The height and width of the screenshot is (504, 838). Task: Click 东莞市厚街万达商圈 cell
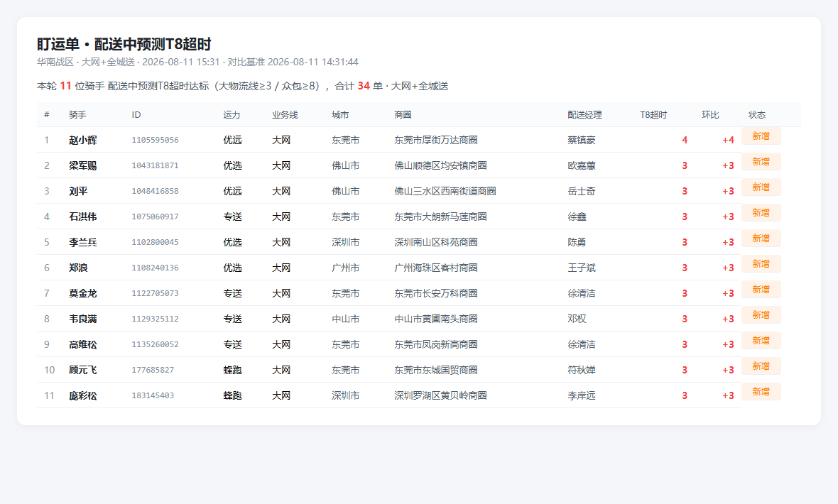[x=436, y=140]
